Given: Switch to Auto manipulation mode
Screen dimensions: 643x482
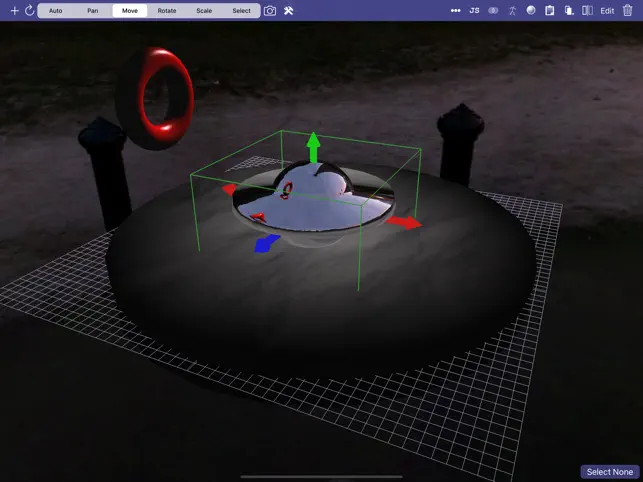Looking at the screenshot, I should (x=55, y=11).
